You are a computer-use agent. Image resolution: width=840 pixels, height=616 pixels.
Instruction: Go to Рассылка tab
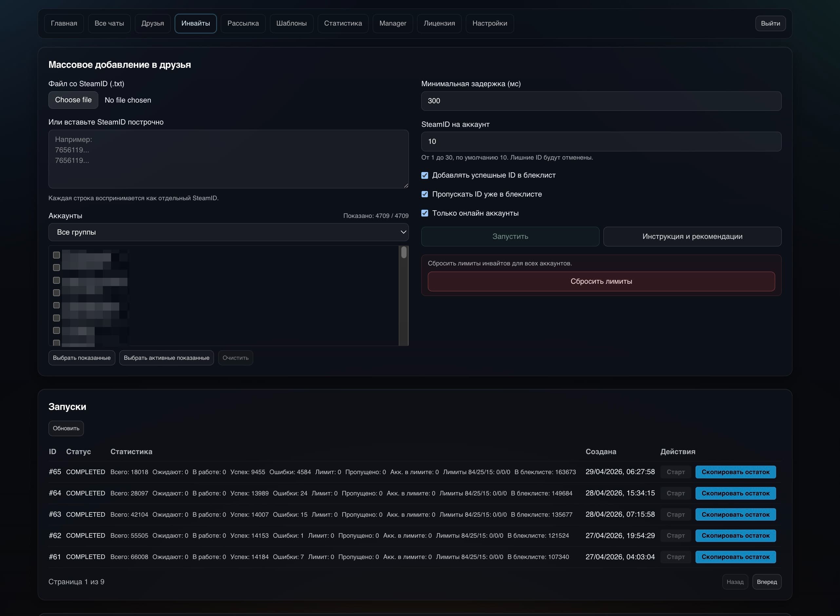click(243, 24)
